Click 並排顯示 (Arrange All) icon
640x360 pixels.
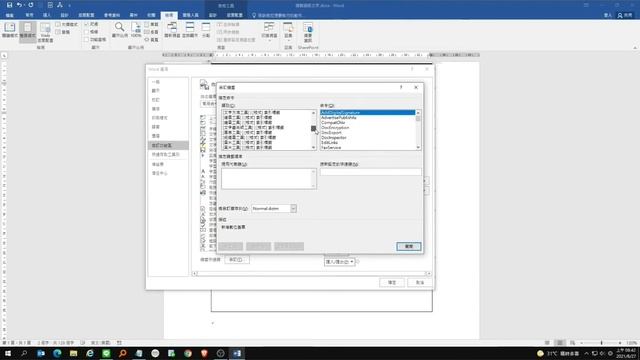(190, 30)
